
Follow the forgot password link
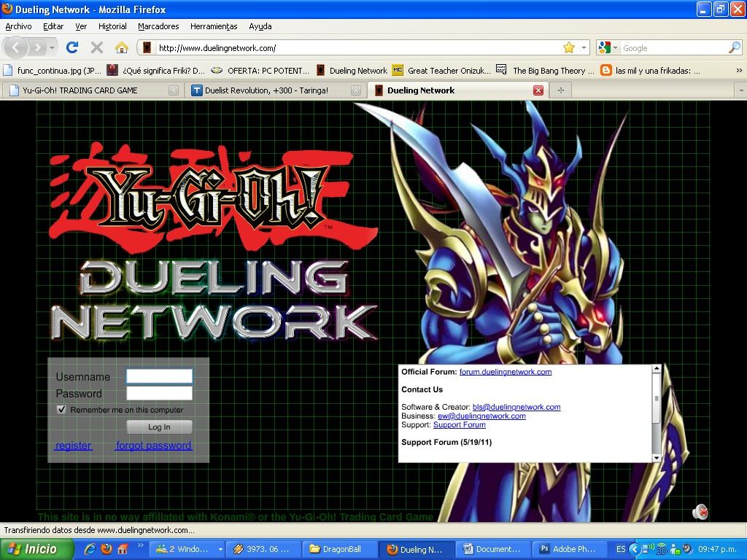[153, 446]
